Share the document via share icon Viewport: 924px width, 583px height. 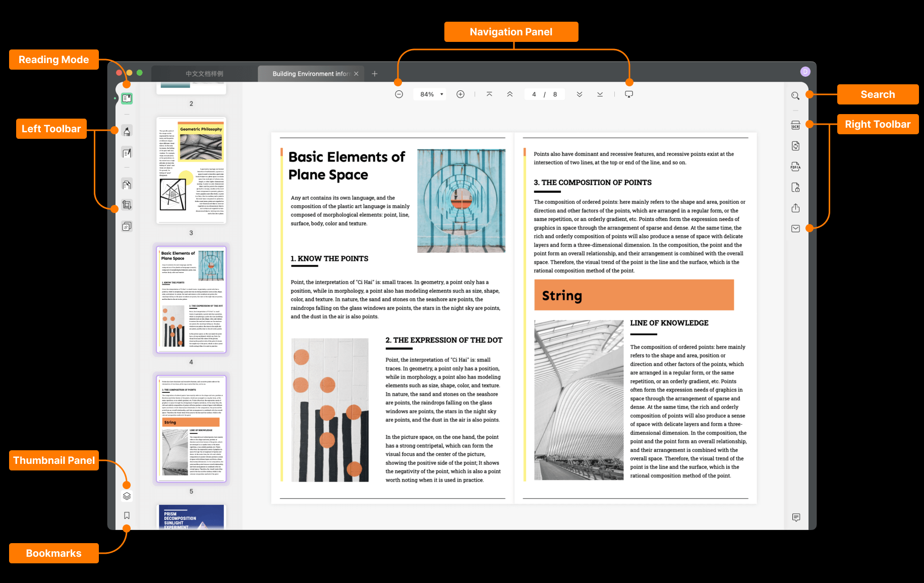click(795, 208)
